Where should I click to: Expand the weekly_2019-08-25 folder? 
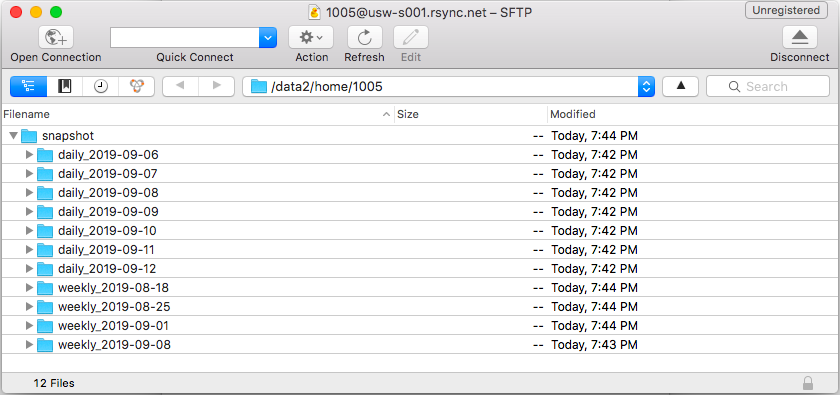pyautogui.click(x=30, y=307)
